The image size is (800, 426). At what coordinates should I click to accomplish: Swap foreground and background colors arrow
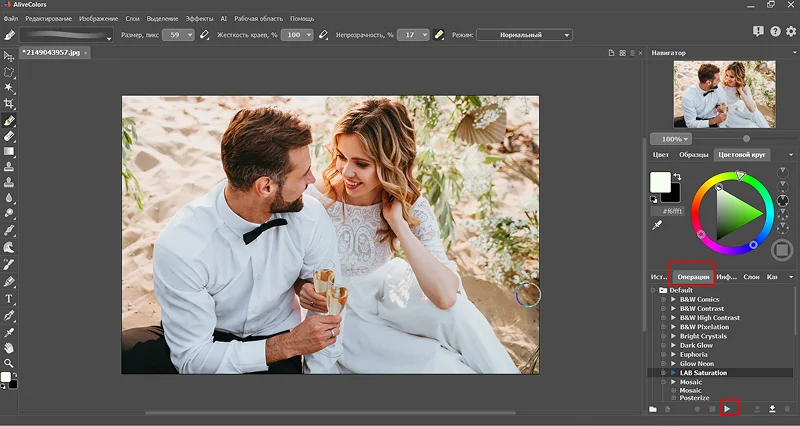tap(676, 177)
